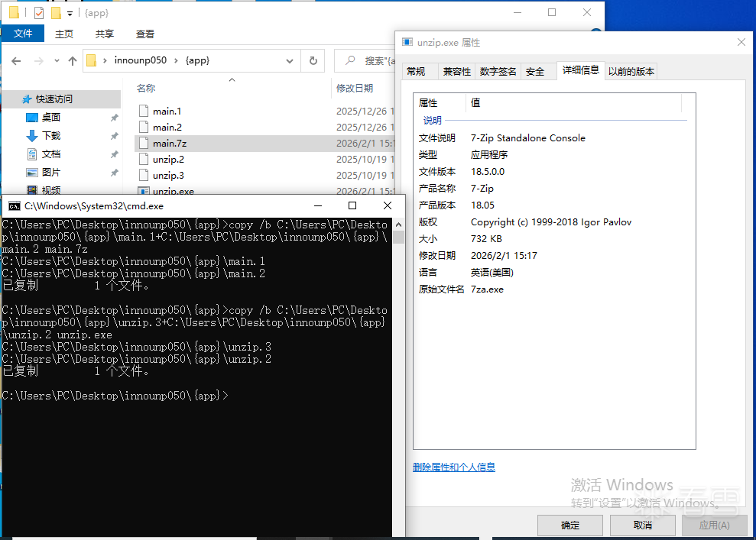Expand the address bar history dropdown

pos(290,61)
